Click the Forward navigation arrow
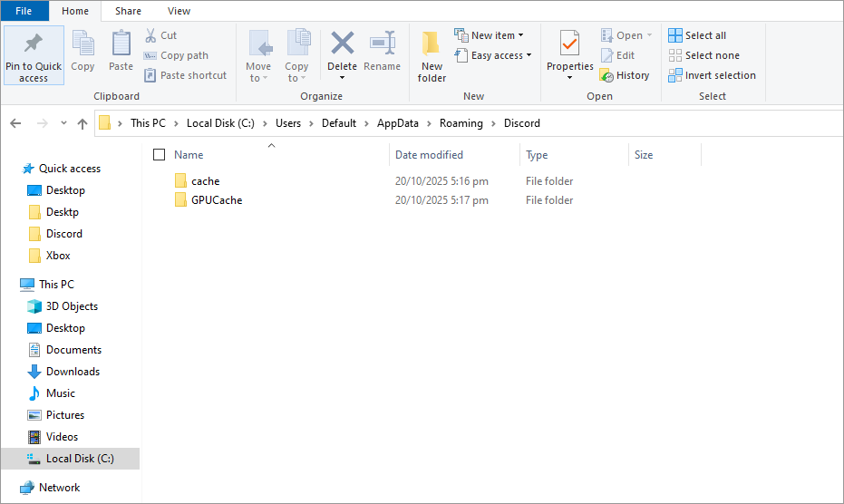844x504 pixels. click(42, 123)
